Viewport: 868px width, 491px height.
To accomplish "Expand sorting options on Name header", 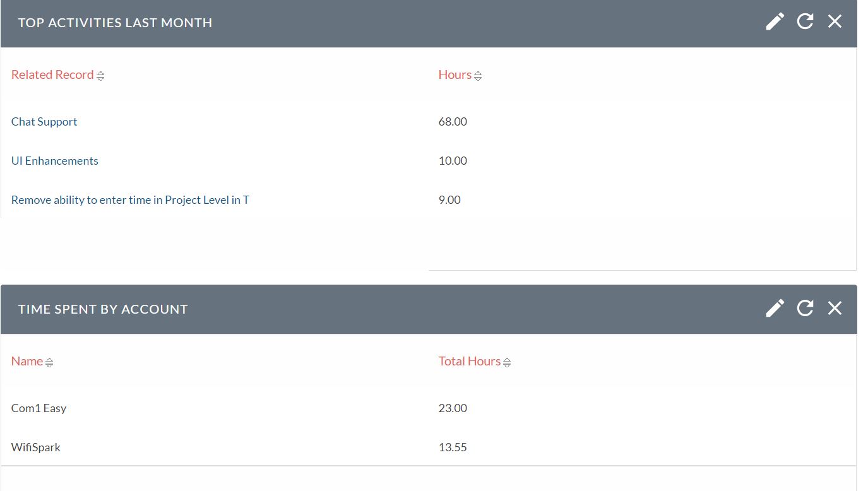I will coord(49,361).
